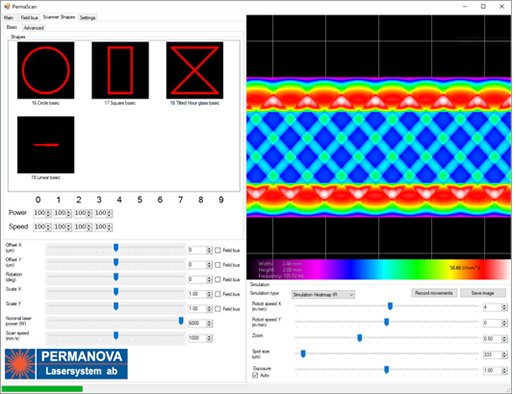Screen dimensions: 516x394
Task: Enable Field bus checkbox for Offset X
Action: [x=218, y=250]
